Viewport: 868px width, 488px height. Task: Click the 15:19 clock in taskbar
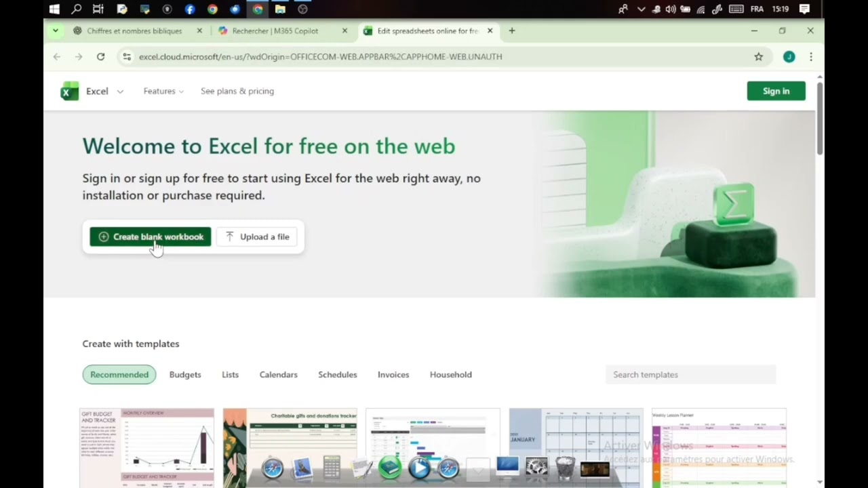pyautogui.click(x=781, y=9)
